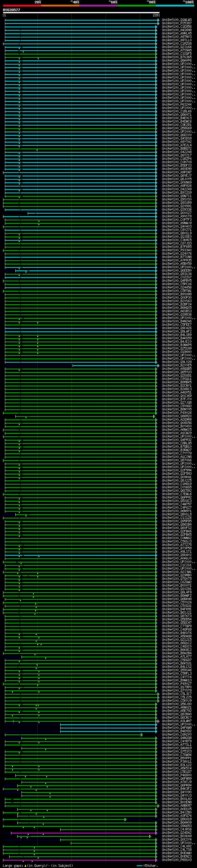This screenshot has height=868, width=197.
Task: Select alignment label UniRef100_C1MZG8
Action: pyautogui.click(x=176, y=43)
